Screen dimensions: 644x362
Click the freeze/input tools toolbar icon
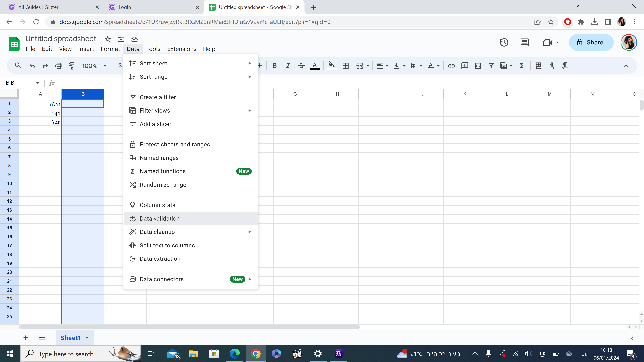click(538, 66)
